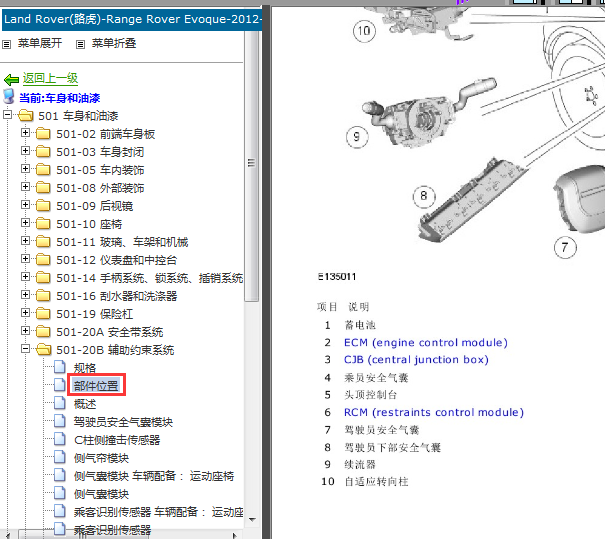Open the RCM (restraints control module) link
Image resolution: width=605 pixels, height=539 pixels.
click(x=434, y=412)
